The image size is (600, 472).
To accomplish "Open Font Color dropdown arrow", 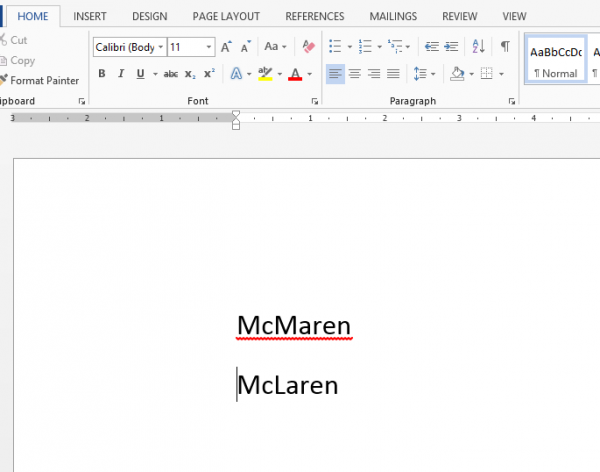I will point(310,74).
